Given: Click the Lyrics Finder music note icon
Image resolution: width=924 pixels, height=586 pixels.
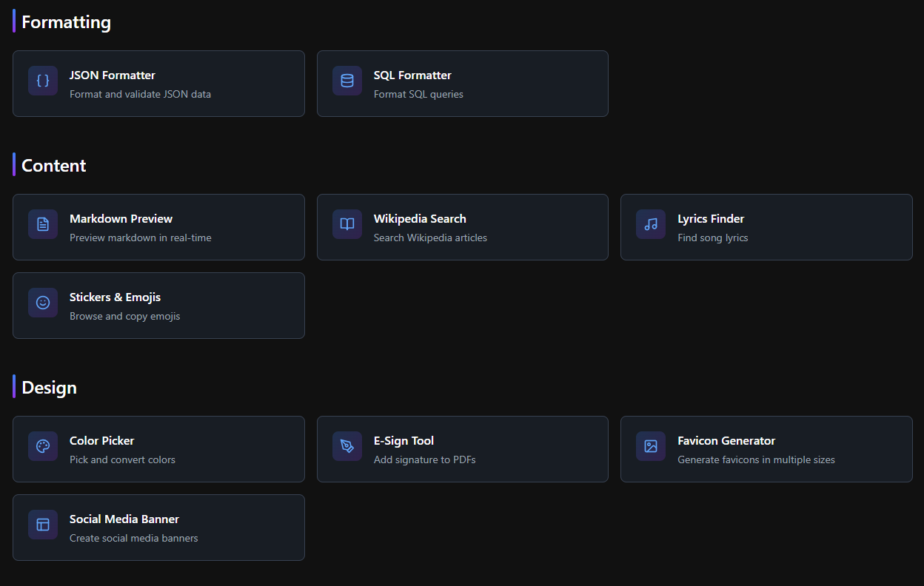Looking at the screenshot, I should pyautogui.click(x=650, y=224).
